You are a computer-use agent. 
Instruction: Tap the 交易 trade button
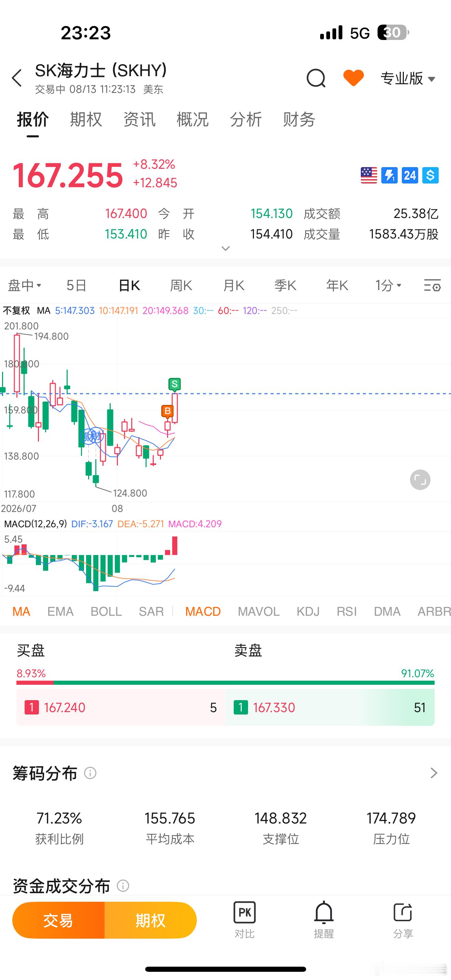point(58,921)
